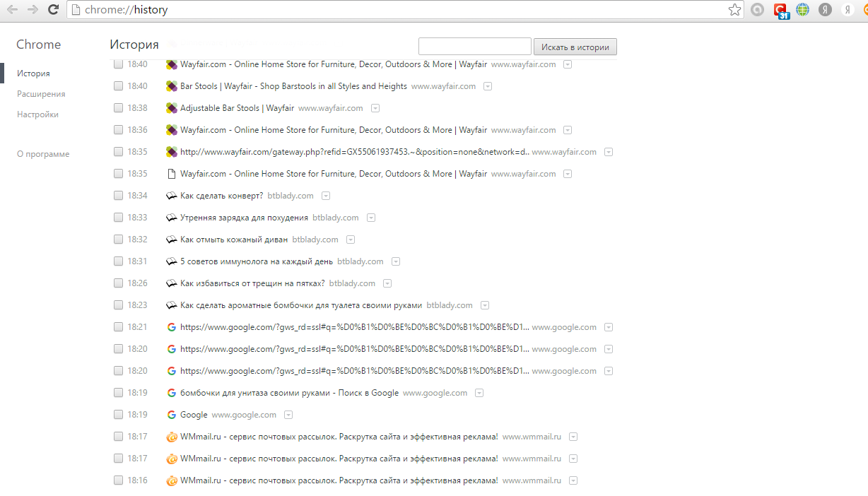Click WMmail favicon of the 18:16 entry
Viewport: 868px width, 496px height.
click(171, 480)
